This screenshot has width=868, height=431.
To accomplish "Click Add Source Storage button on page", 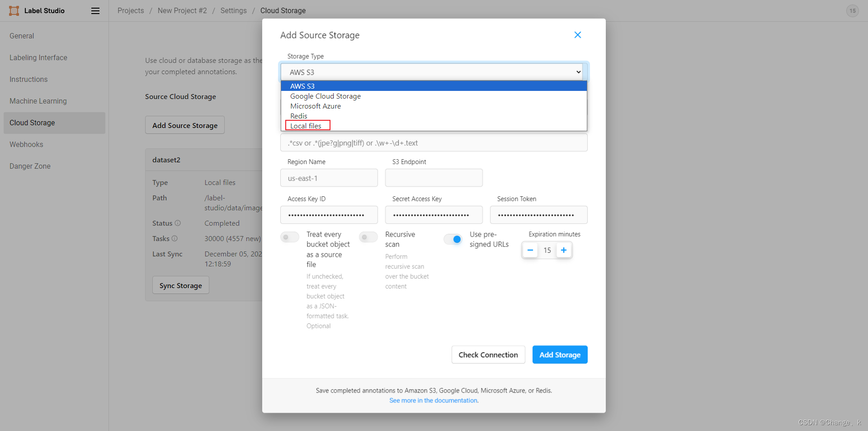I will pos(185,125).
